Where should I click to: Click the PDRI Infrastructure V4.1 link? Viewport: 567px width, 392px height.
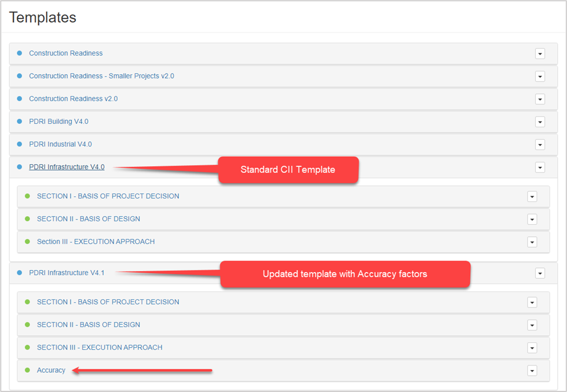tap(67, 273)
